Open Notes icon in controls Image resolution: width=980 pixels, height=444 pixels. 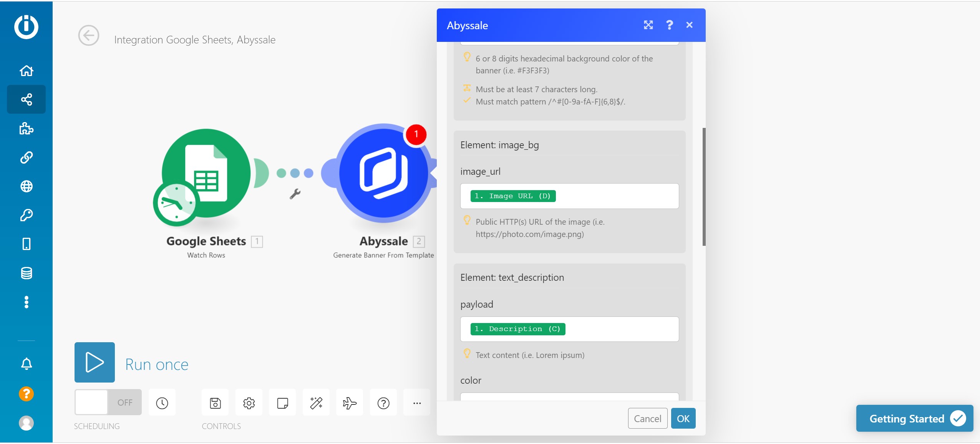click(x=282, y=403)
